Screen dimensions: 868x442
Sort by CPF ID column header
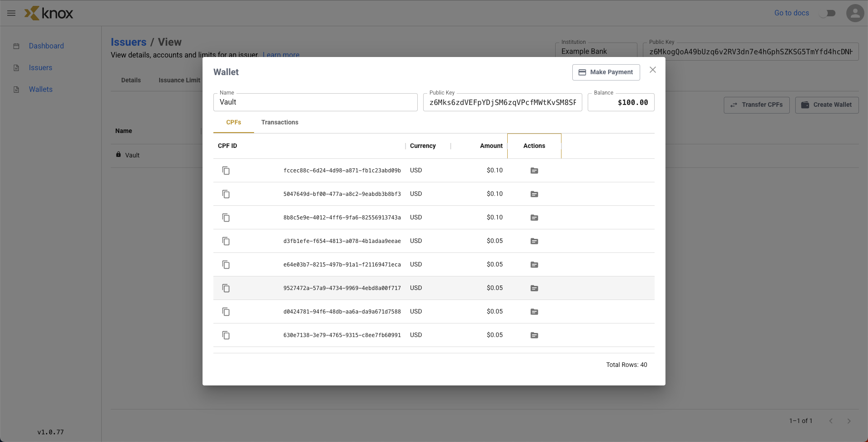click(x=309, y=146)
